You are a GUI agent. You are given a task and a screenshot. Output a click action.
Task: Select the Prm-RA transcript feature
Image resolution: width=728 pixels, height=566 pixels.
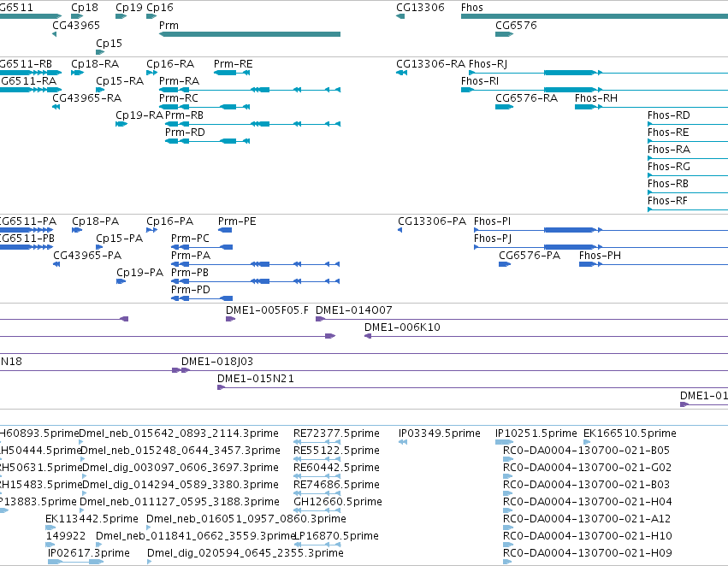pyautogui.click(x=250, y=90)
